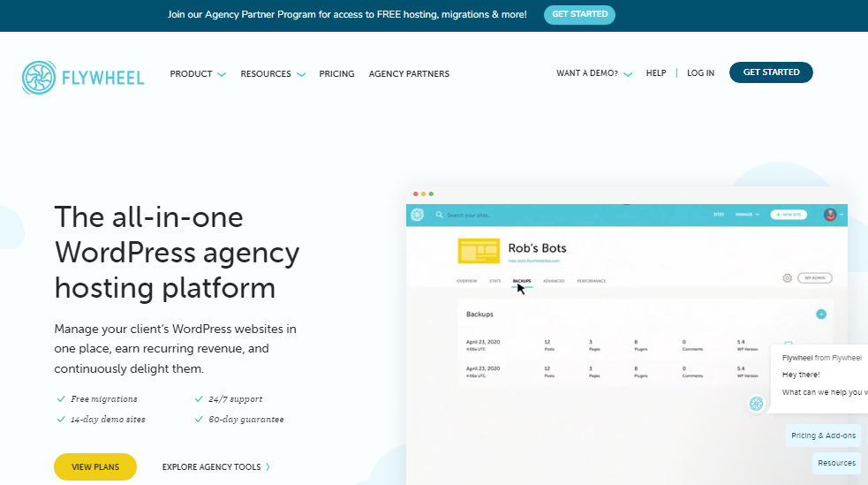This screenshot has height=485, width=868.
Task: Click the red window dot in demo
Action: 415,193
